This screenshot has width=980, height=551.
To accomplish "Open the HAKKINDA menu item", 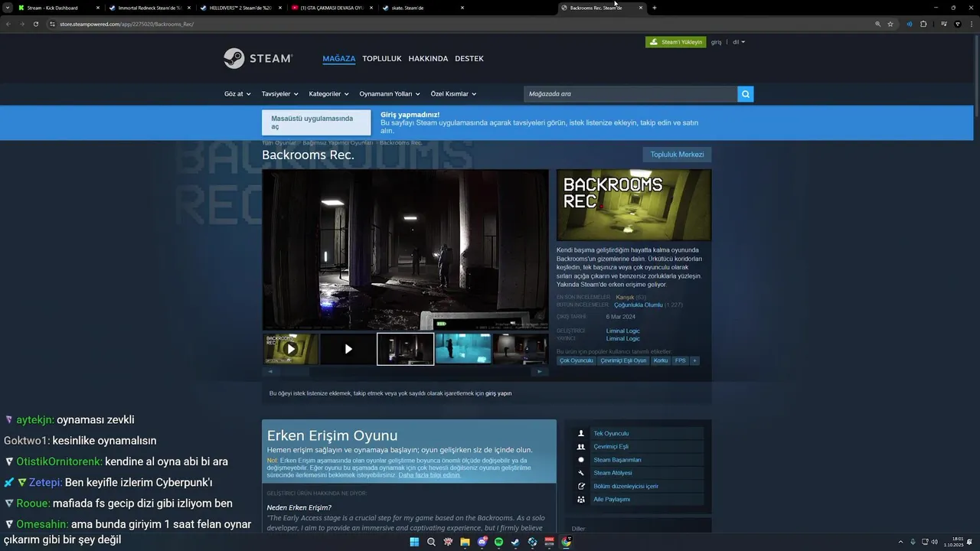I will pyautogui.click(x=428, y=59).
